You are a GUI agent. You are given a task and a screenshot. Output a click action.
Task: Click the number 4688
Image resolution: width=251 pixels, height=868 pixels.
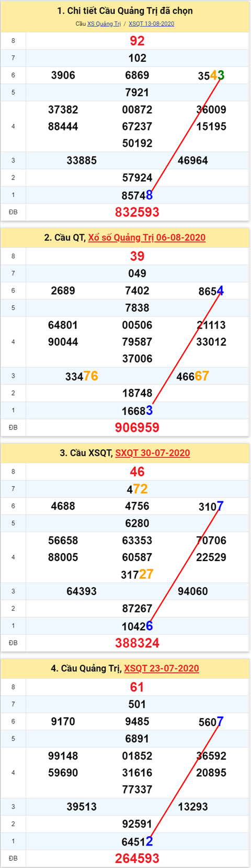point(63,506)
